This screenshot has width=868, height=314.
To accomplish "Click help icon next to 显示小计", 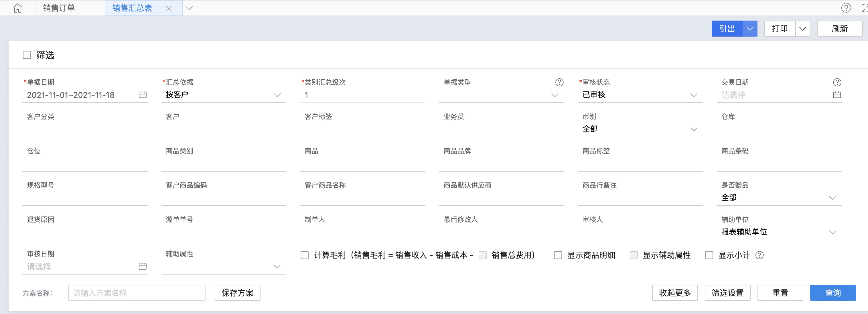I will click(759, 255).
